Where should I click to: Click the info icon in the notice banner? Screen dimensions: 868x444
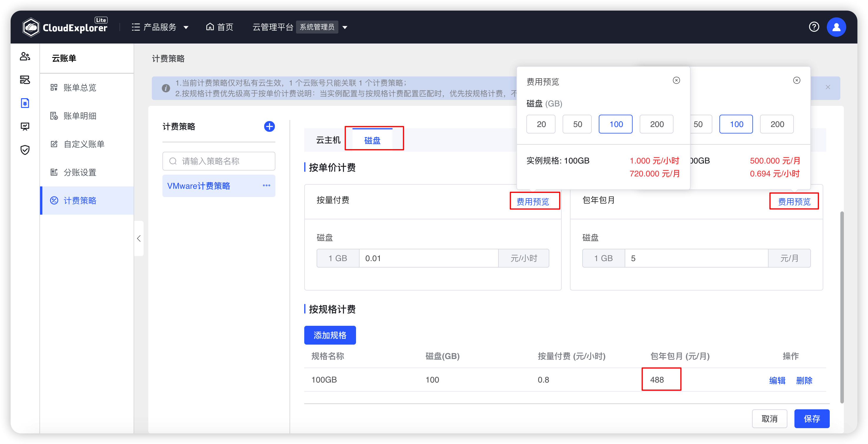click(166, 88)
